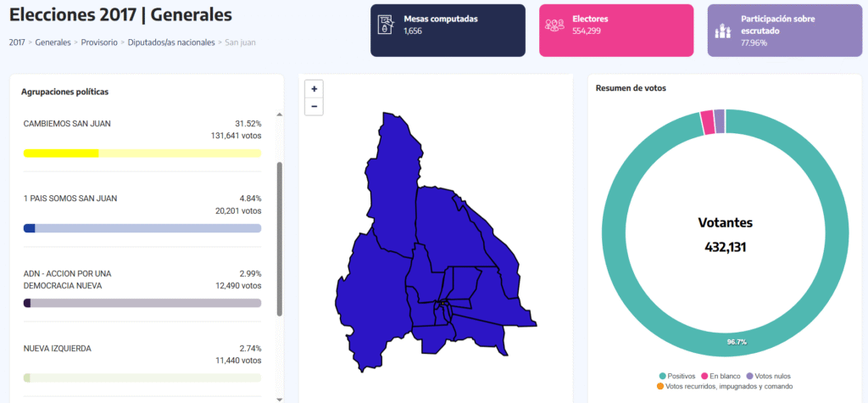
Task: Click the voters group icon in Electores card
Action: [554, 25]
